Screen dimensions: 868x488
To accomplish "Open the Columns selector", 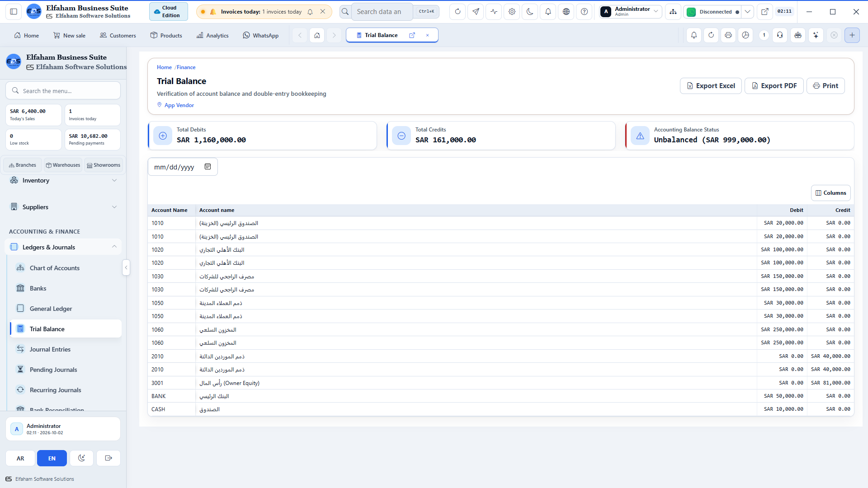I will (830, 193).
